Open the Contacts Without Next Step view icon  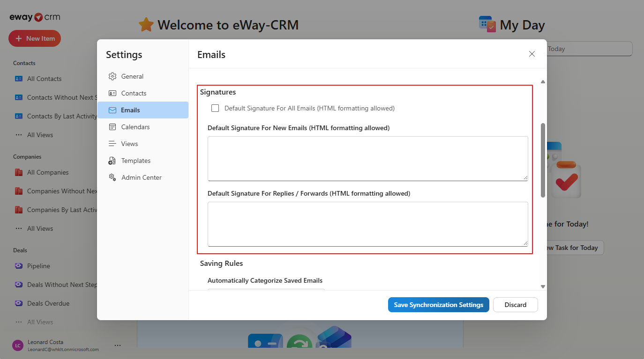point(19,97)
